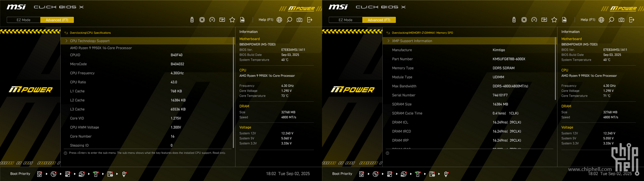644x181 pixels.
Task: Select the Core Number row
Action: tap(147, 136)
